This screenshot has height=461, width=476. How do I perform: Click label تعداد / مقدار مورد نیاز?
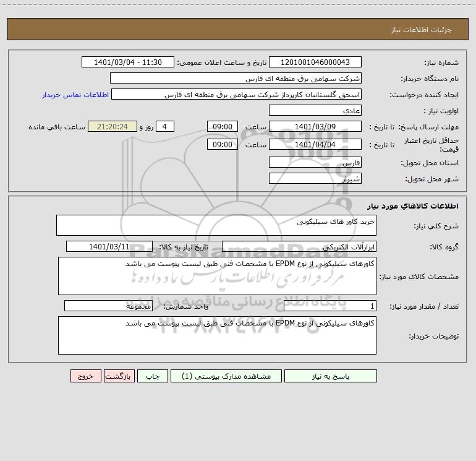coord(424,307)
